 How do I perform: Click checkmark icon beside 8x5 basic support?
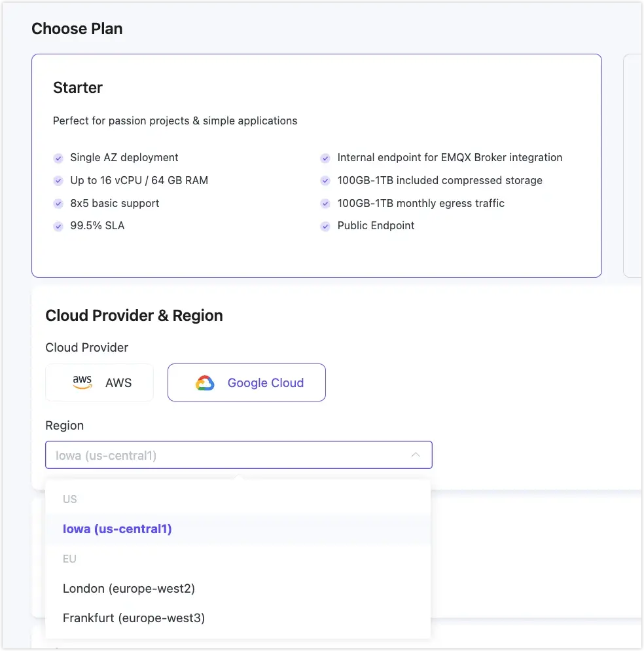(x=58, y=204)
